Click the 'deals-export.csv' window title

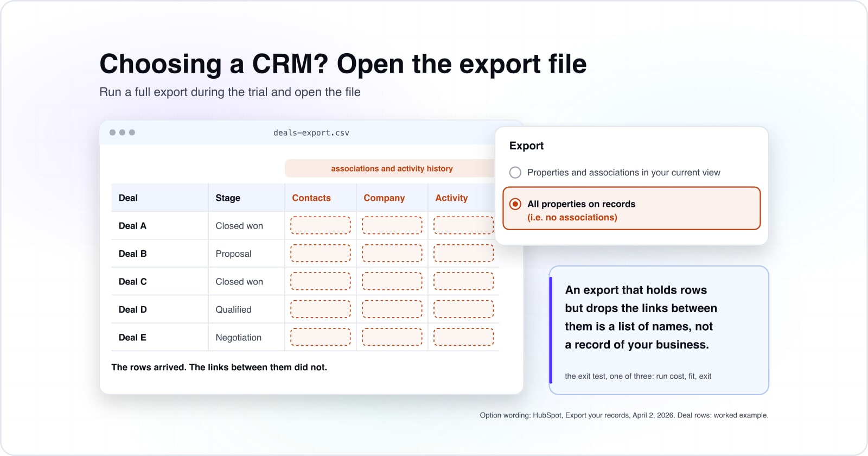click(311, 132)
